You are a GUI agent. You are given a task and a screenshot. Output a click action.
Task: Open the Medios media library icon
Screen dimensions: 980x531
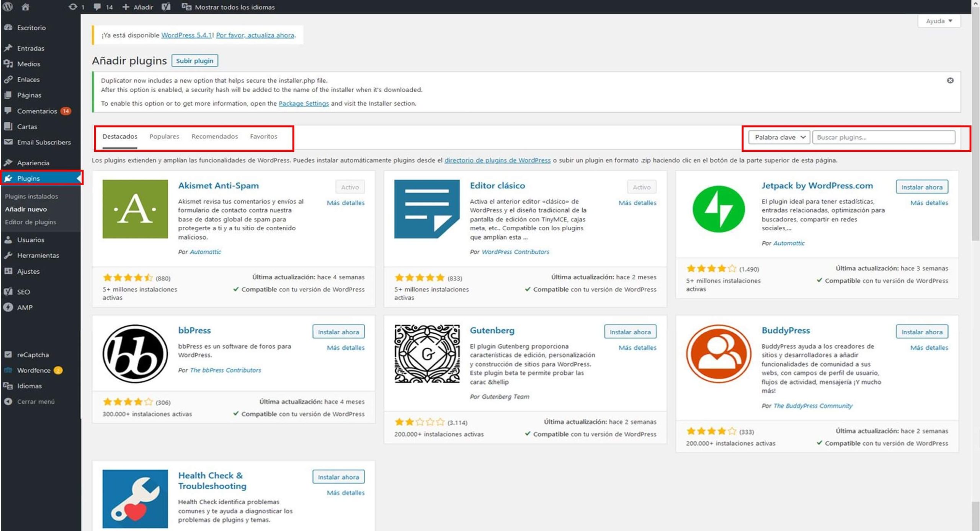[9, 64]
